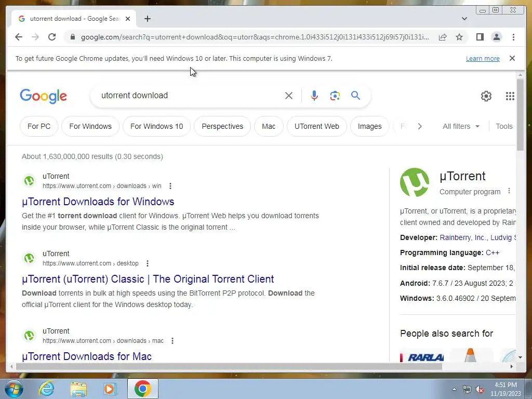
Task: Expand the All filters dropdown
Action: coord(461,126)
